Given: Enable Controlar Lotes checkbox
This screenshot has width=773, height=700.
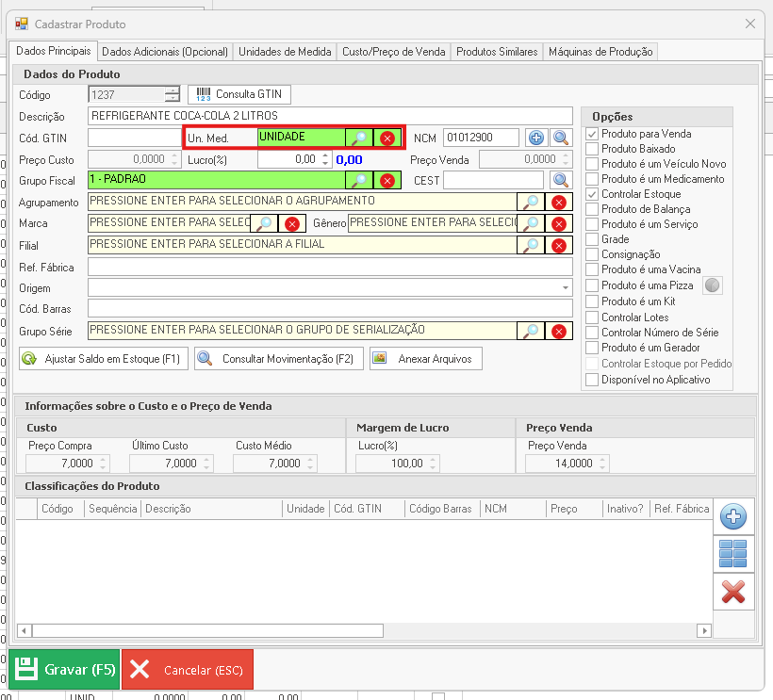Looking at the screenshot, I should tap(592, 317).
